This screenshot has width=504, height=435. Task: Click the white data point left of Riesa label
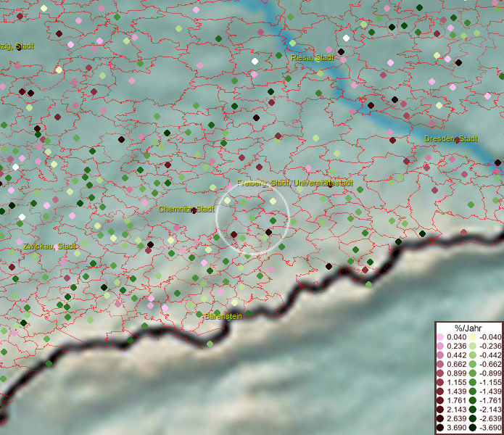[x=255, y=61]
